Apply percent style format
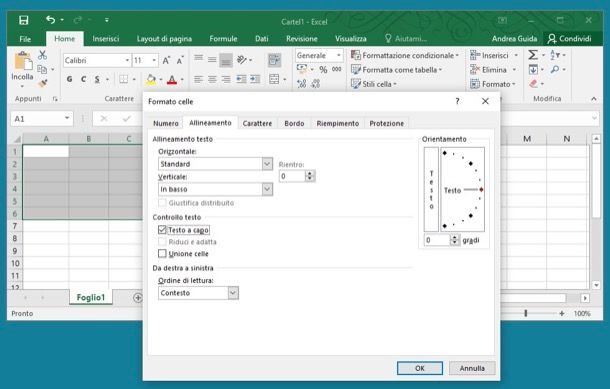Screen dimensions: 610x389 pos(323,70)
